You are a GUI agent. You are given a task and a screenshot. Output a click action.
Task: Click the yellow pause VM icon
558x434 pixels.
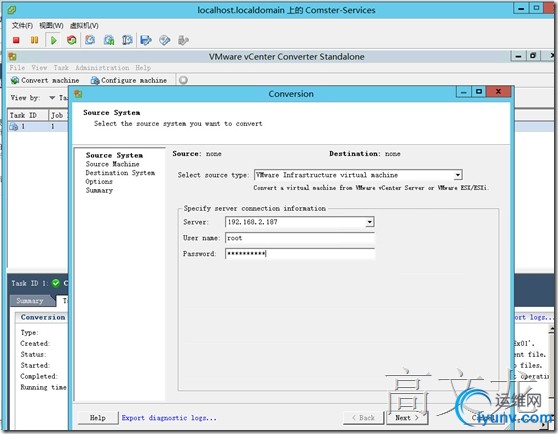point(34,40)
